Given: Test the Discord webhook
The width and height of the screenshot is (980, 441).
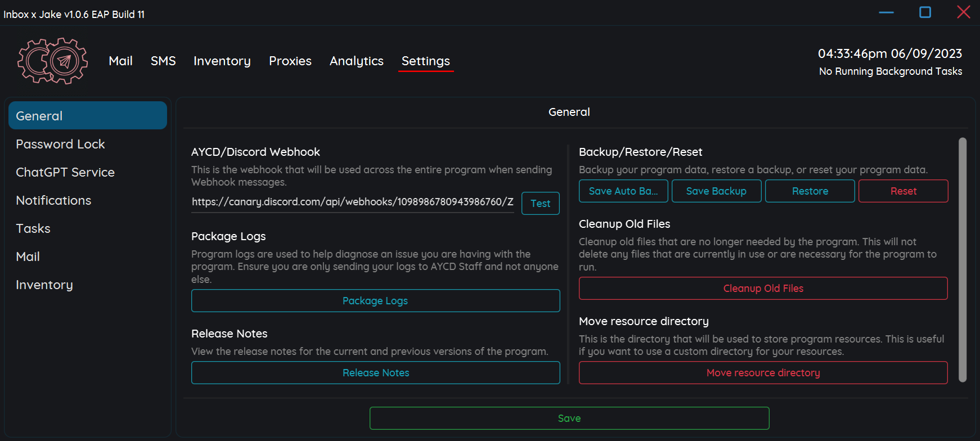Looking at the screenshot, I should click(x=540, y=204).
